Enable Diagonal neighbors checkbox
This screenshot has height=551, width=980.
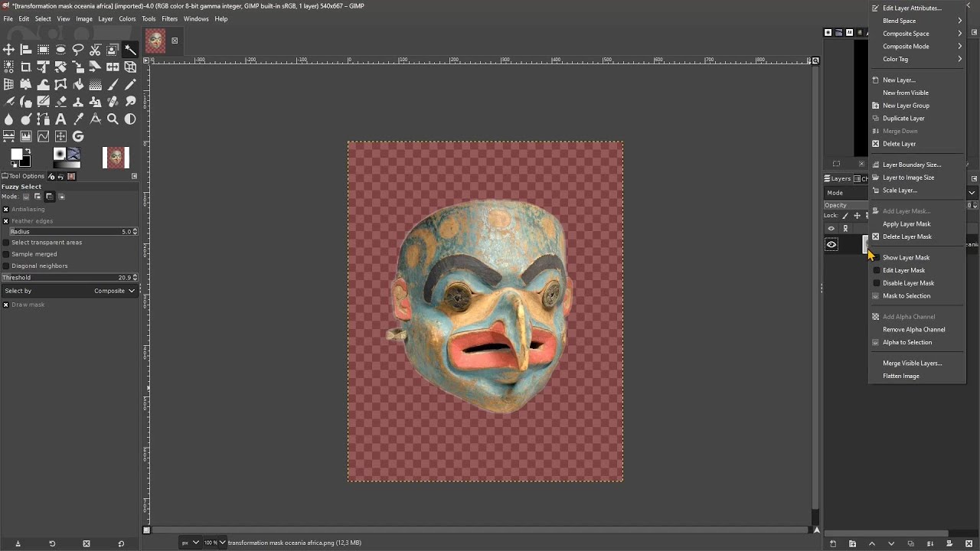(6, 266)
